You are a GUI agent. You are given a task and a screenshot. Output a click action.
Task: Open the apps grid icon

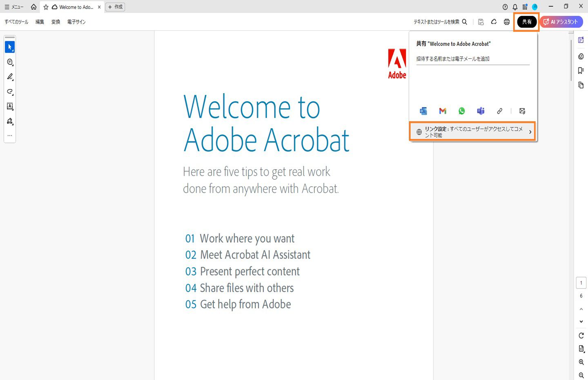(525, 7)
